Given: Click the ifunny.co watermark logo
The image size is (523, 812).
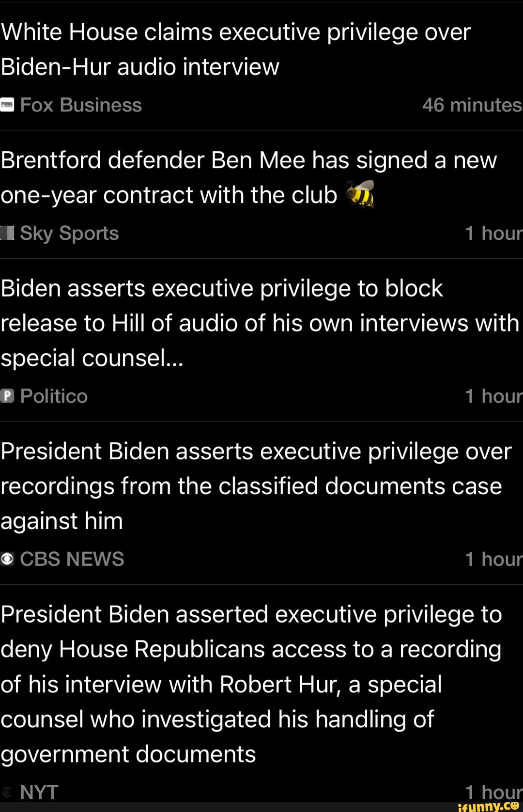Looking at the screenshot, I should pyautogui.click(x=488, y=806).
